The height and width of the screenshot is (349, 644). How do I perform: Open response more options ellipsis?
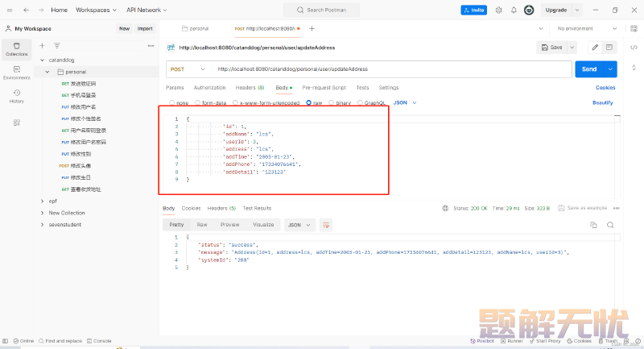616,209
